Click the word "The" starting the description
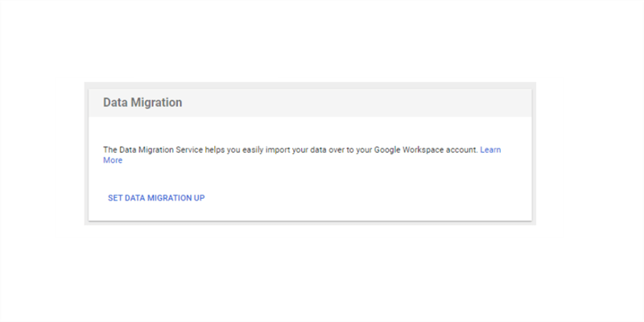The width and height of the screenshot is (644, 322). pos(110,151)
